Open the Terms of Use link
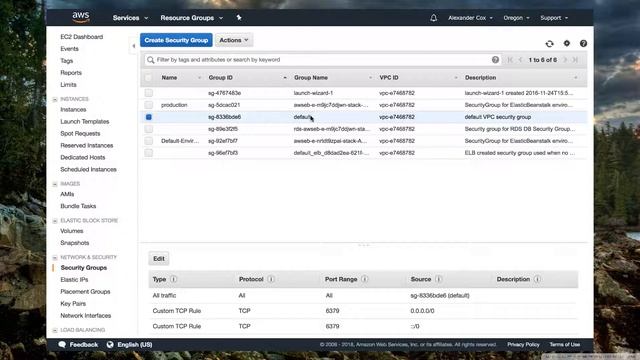 point(564,344)
